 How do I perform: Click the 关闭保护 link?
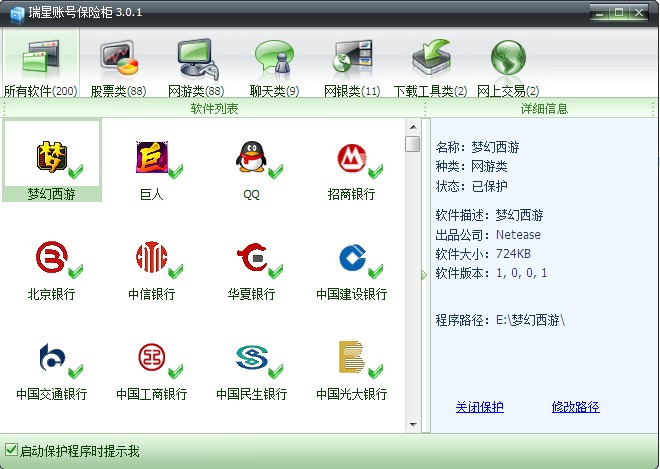point(479,407)
